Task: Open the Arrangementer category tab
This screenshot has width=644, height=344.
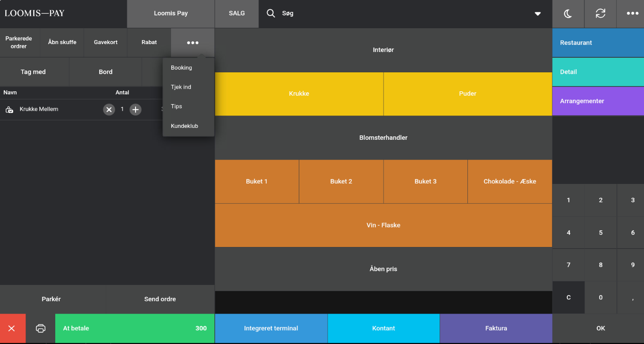Action: tap(598, 101)
